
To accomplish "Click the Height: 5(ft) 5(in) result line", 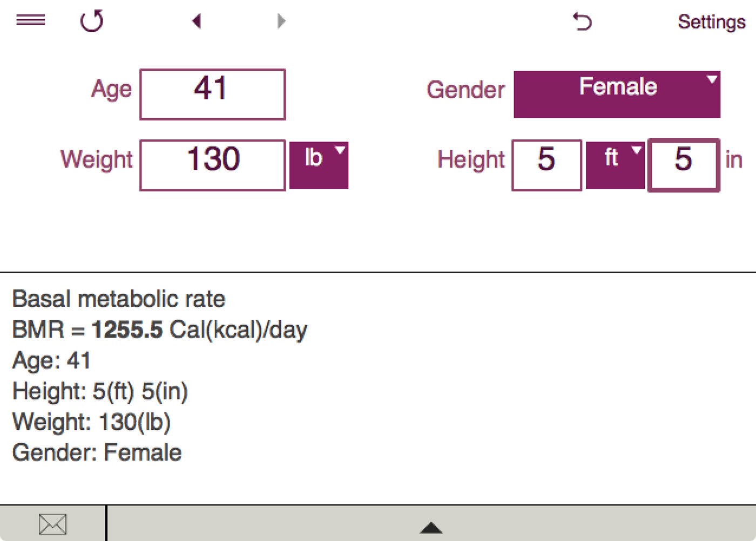I will click(100, 391).
